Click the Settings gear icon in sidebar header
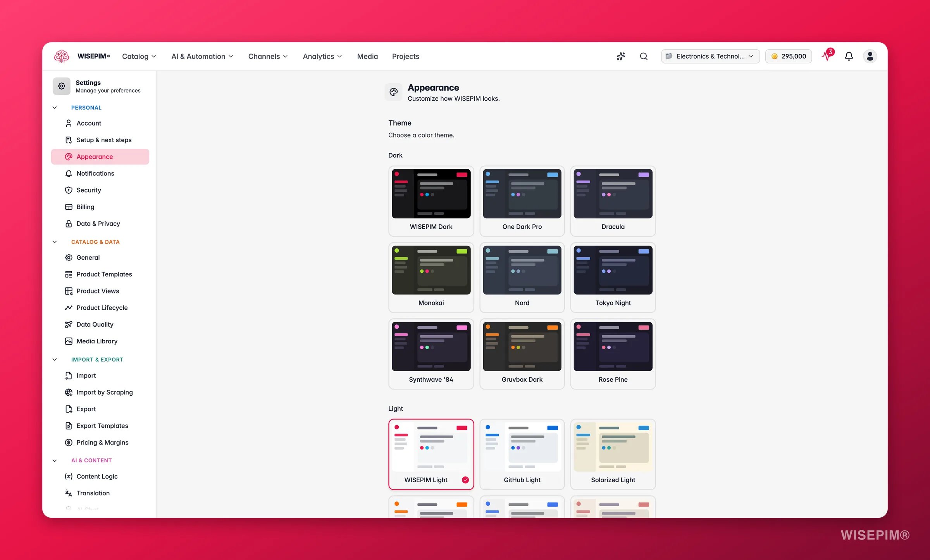This screenshot has height=560, width=930. coord(62,86)
